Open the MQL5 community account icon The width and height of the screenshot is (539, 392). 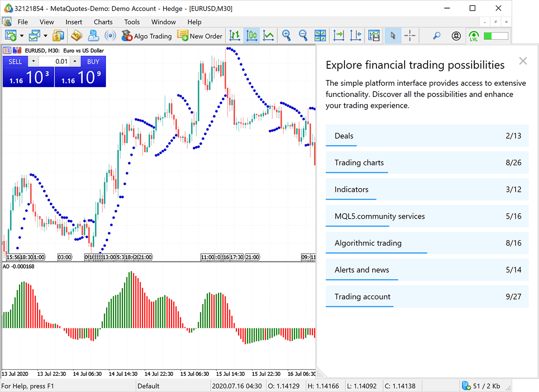[x=457, y=35]
